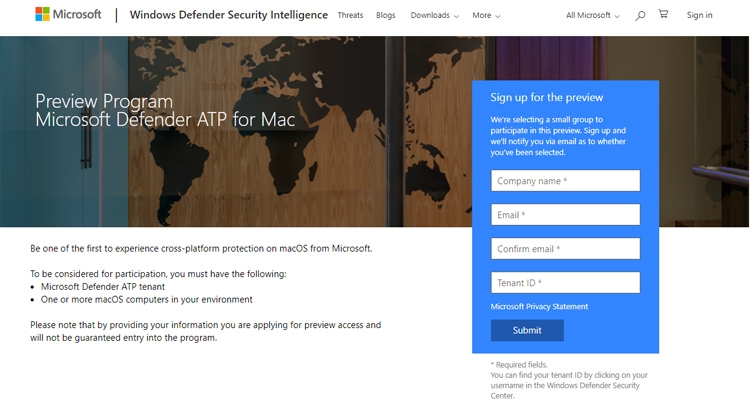Screen dimensions: 750x403
Task: Go to the Threats page
Action: point(350,15)
